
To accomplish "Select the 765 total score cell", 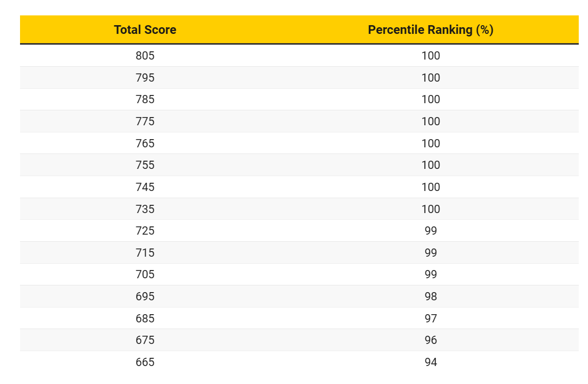I will (145, 143).
